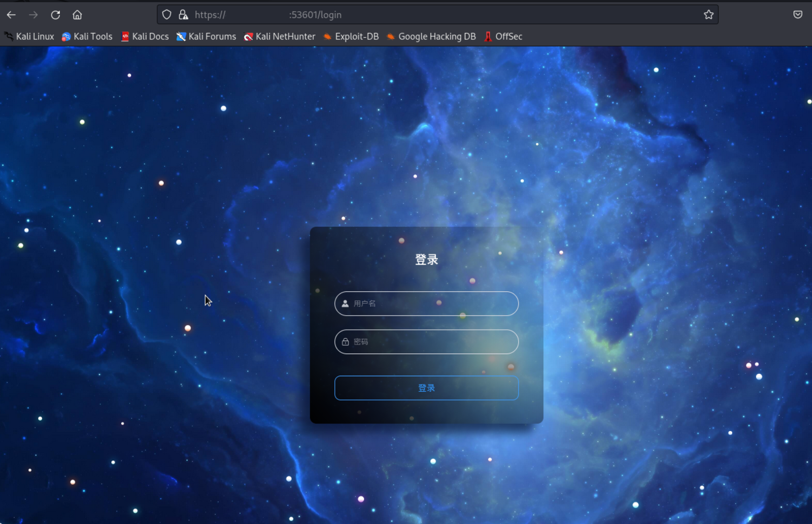The image size is (812, 524).
Task: Click the browser favorites star icon
Action: [708, 15]
